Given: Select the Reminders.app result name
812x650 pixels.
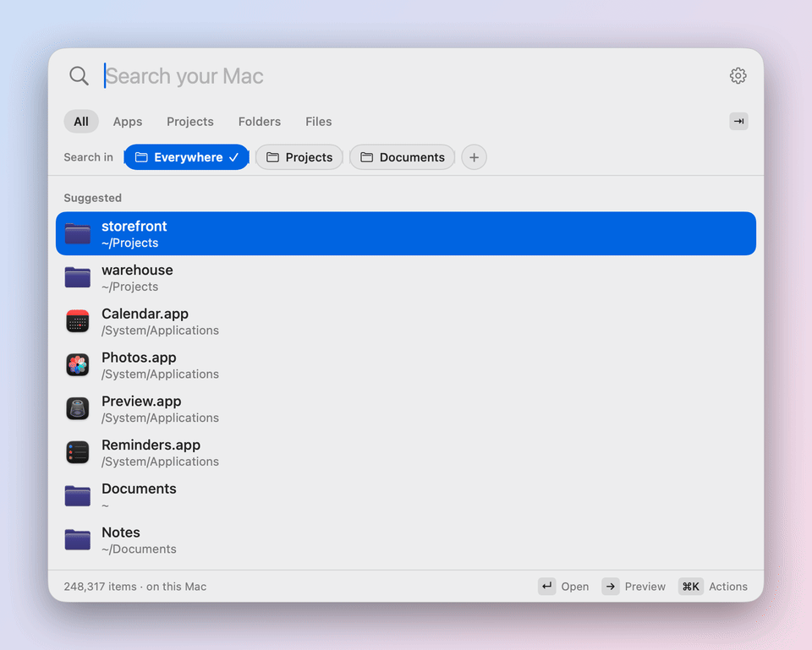Looking at the screenshot, I should click(x=151, y=445).
